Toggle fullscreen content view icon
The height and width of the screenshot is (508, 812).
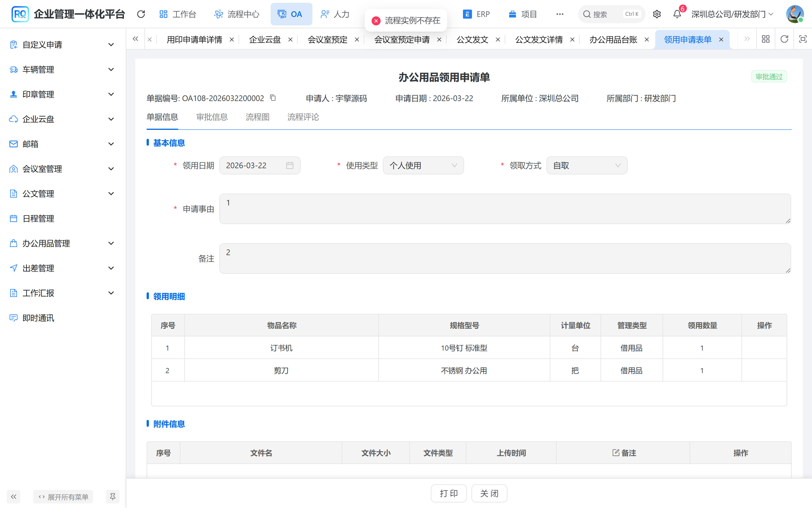coord(803,39)
